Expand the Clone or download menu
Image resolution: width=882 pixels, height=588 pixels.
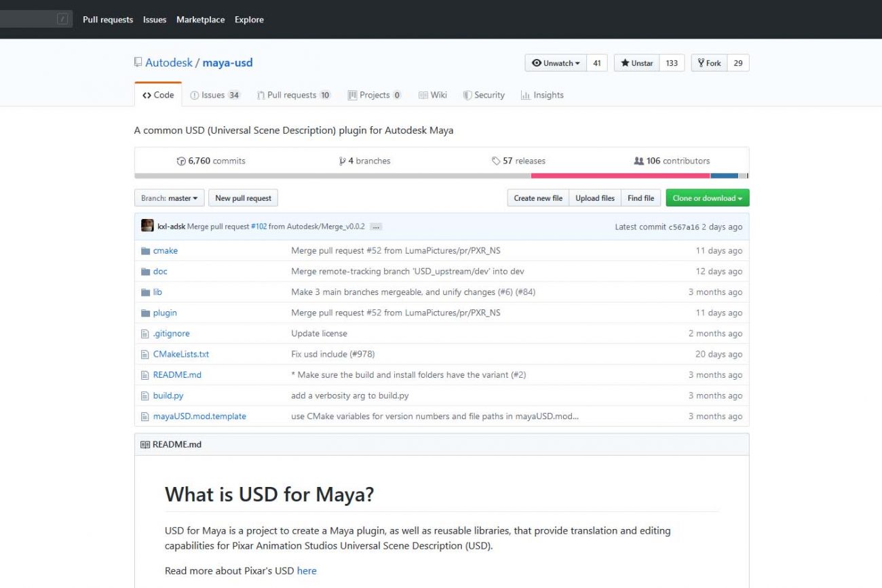click(707, 198)
